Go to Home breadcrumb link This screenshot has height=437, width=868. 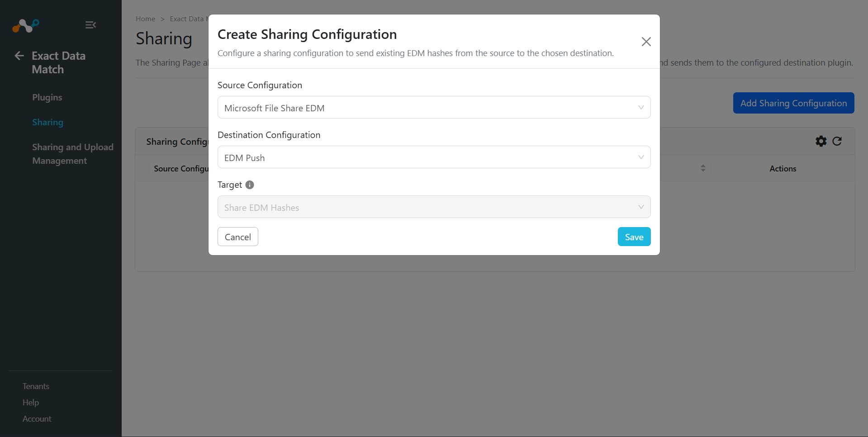click(145, 19)
